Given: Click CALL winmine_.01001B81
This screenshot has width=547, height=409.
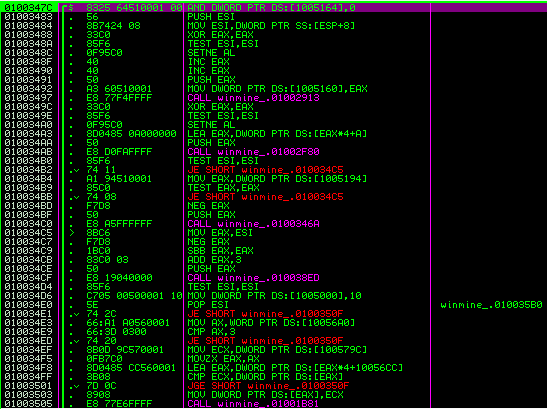Looking at the screenshot, I should coord(253,404).
